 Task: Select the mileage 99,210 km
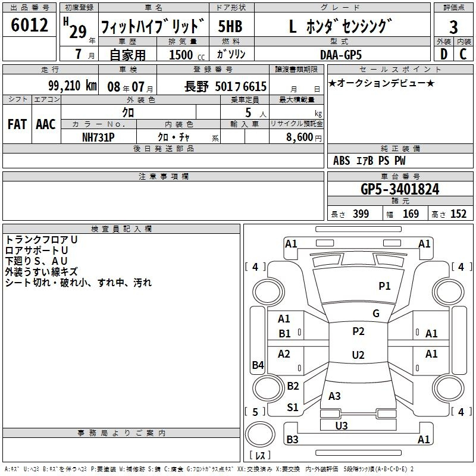[73, 86]
